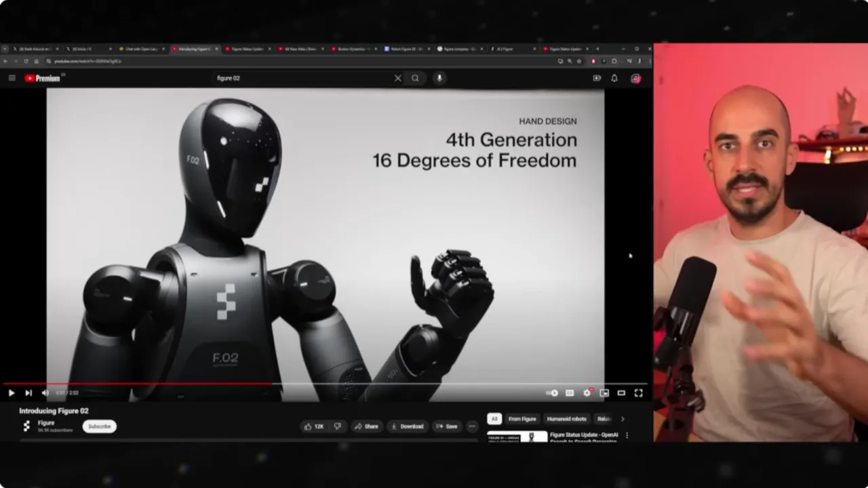Open the player settings gear
The image size is (868, 488).
587,392
